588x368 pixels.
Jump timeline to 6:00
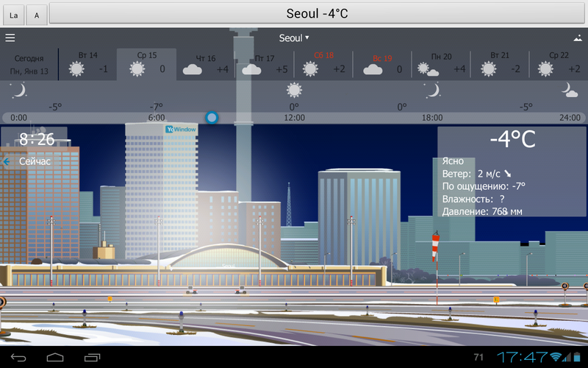(157, 118)
